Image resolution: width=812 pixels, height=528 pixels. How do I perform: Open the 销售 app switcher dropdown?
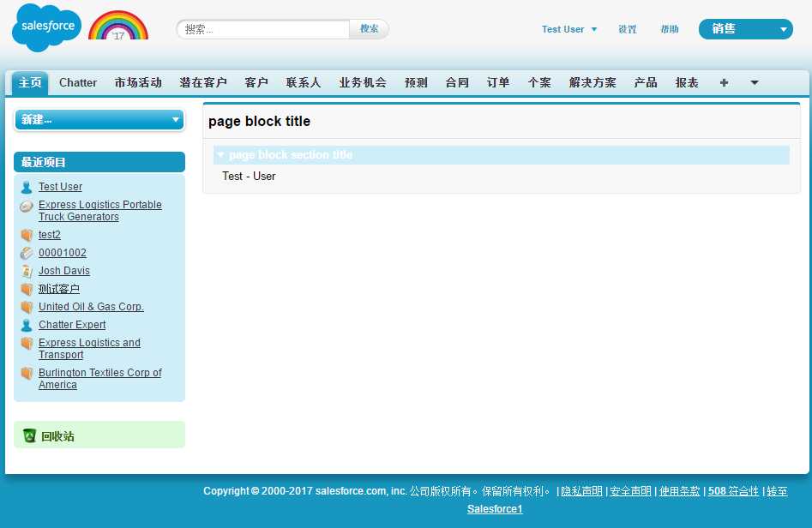(746, 29)
